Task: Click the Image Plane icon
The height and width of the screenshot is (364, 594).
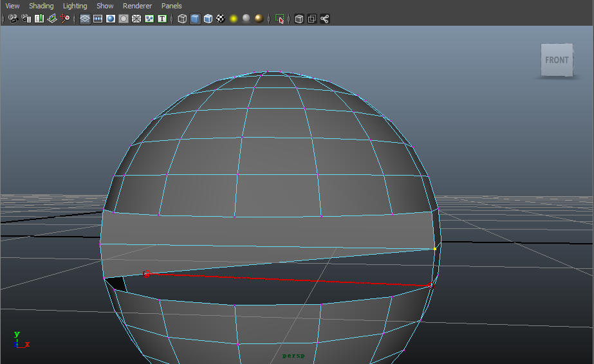Action: (x=52, y=19)
